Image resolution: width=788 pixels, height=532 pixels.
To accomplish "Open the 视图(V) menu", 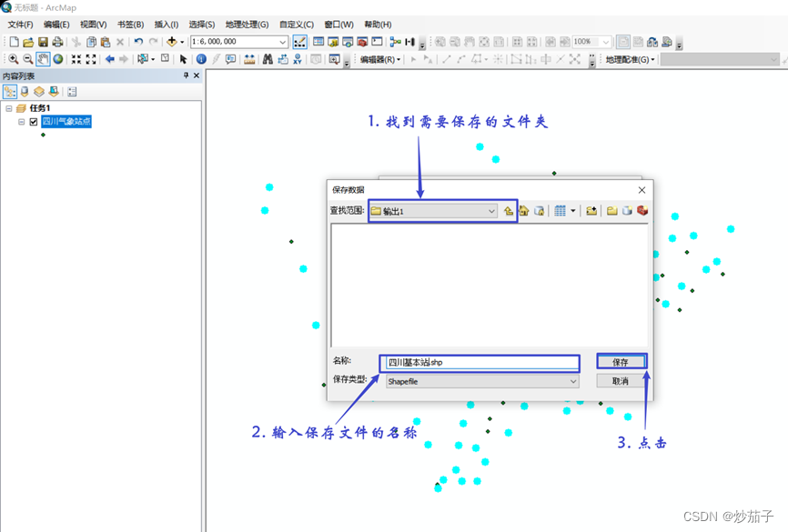I will click(x=94, y=25).
